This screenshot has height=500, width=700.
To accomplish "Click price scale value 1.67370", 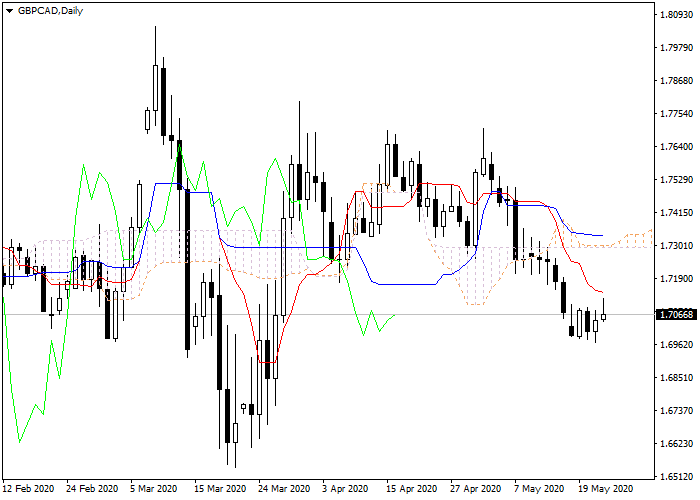I will click(x=676, y=411).
